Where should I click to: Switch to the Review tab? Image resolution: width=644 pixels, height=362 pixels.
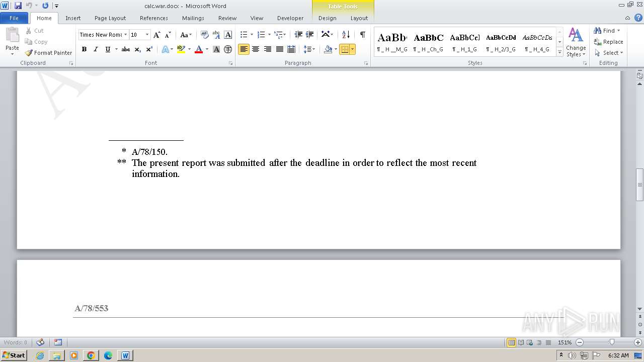coord(227,18)
